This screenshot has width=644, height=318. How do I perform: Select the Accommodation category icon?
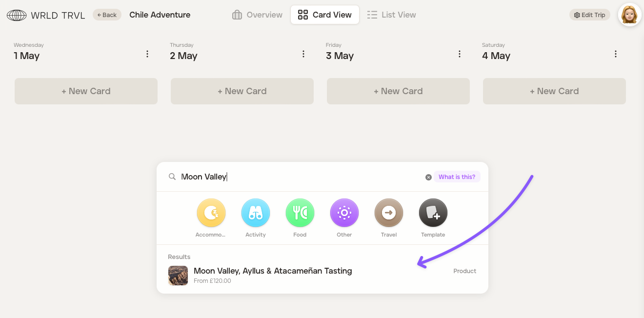click(211, 213)
